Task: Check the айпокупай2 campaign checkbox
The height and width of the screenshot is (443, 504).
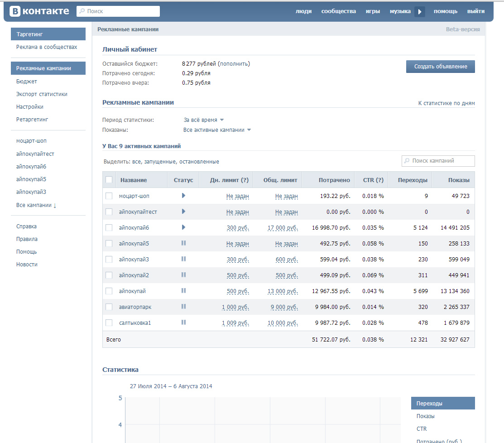Action: pos(109,275)
